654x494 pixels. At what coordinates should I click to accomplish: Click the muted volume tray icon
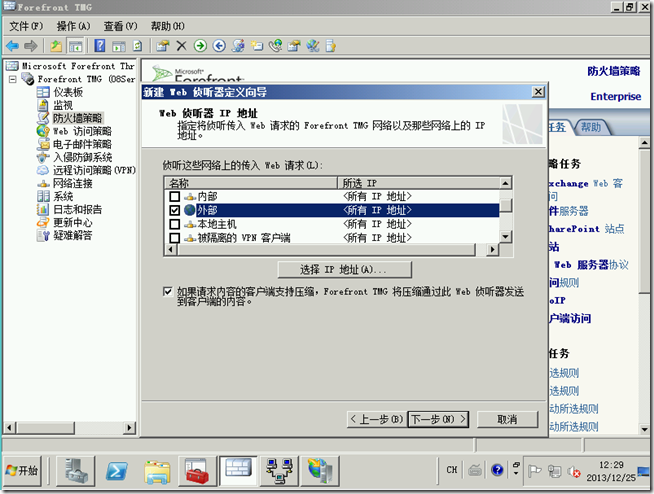[574, 471]
